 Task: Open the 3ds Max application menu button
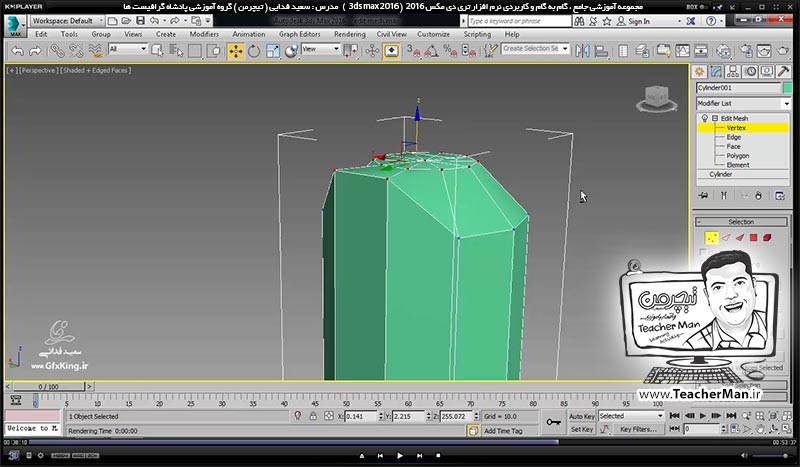(x=15, y=26)
